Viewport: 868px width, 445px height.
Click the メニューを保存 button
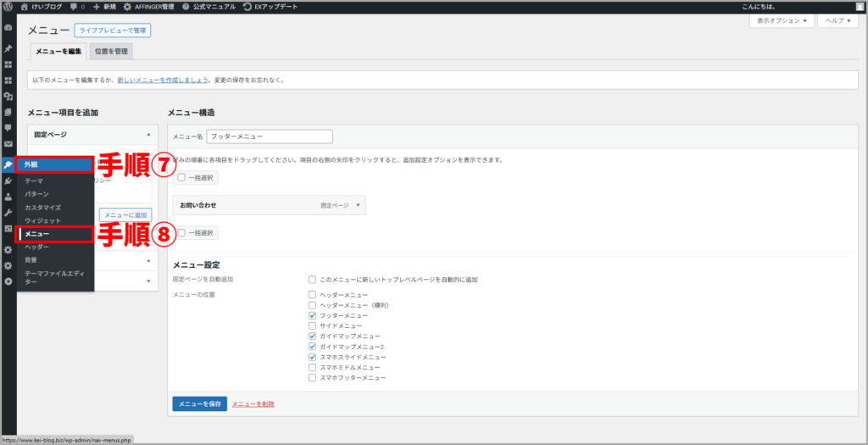(199, 404)
